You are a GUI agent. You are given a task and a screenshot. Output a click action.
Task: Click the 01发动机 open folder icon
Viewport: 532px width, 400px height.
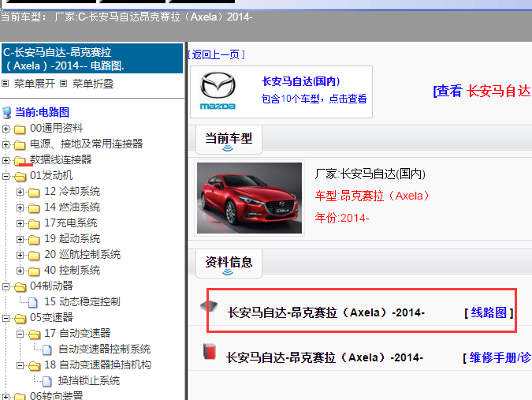click(x=20, y=176)
